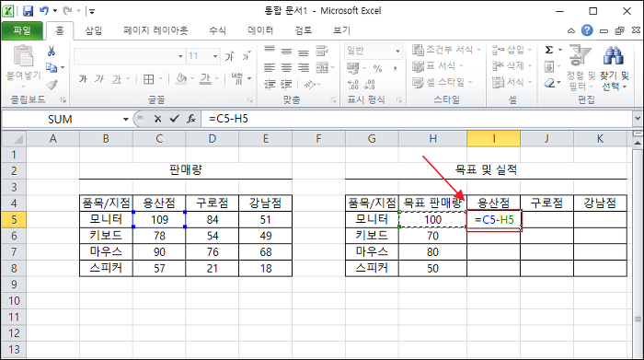Open the number format dropdown (일반)
Screen dimensions: 644x360
pos(397,51)
